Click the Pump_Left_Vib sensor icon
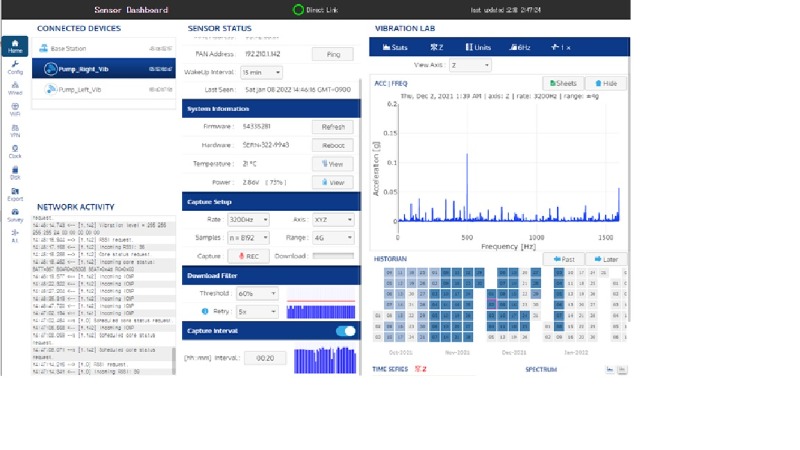This screenshot has height=450, width=800. 50,89
